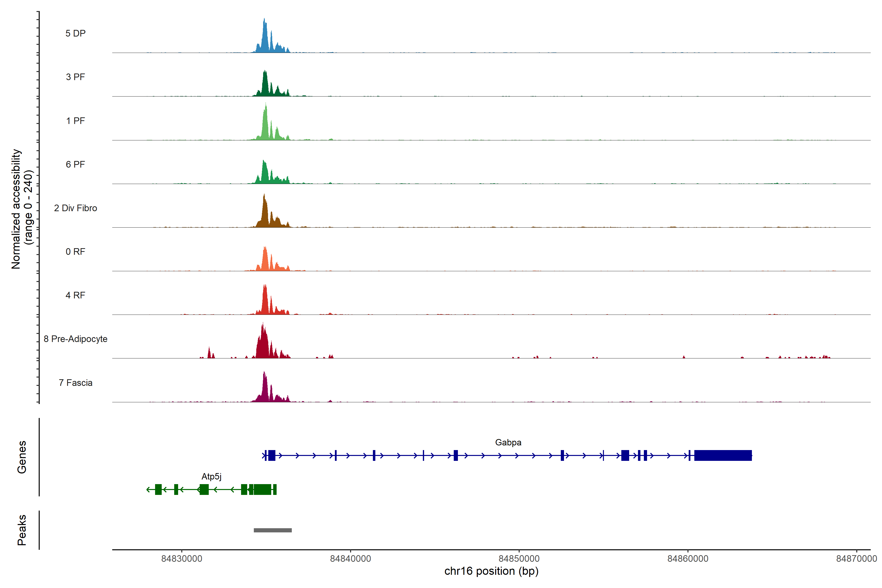The width and height of the screenshot is (882, 588).
Task: Select the 6 PF track label
Action: point(75,164)
